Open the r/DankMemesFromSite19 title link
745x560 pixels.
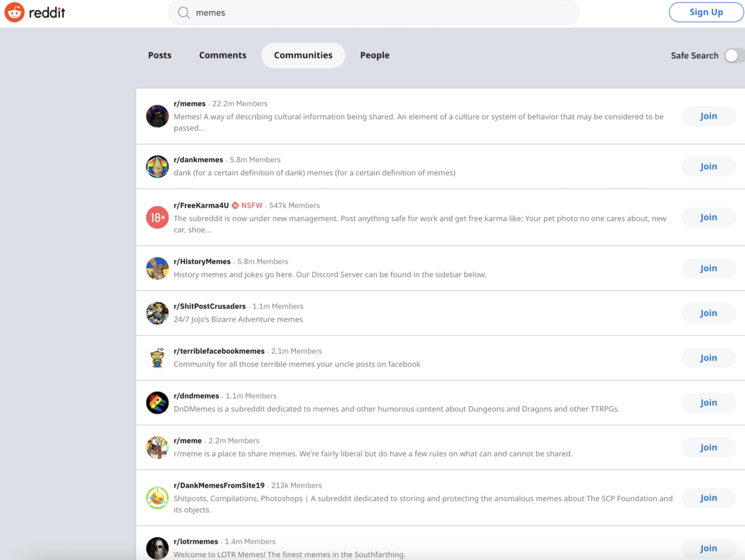[x=219, y=486]
